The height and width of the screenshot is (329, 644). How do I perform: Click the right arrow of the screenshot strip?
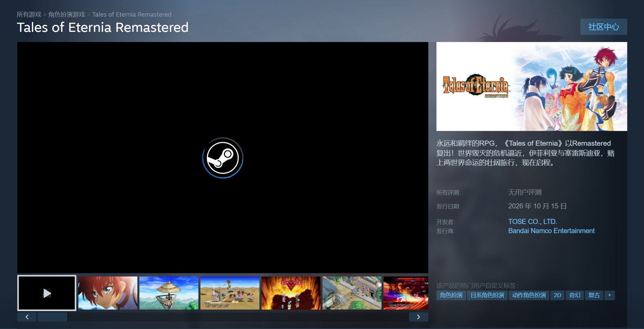[x=418, y=317]
